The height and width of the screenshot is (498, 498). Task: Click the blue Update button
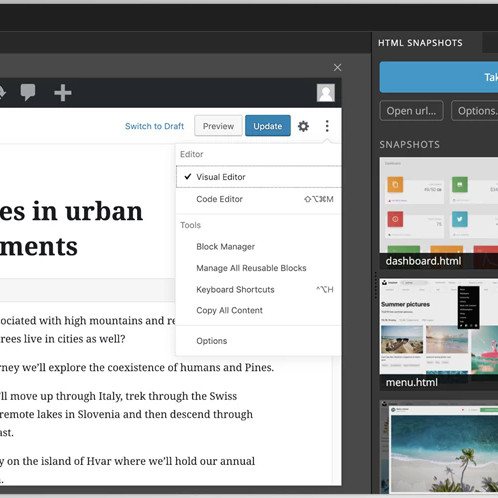(x=268, y=126)
